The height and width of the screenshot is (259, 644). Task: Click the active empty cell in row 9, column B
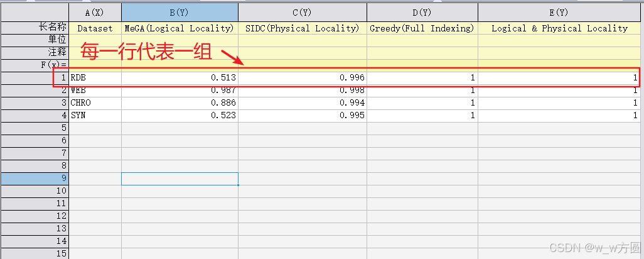coord(180,179)
